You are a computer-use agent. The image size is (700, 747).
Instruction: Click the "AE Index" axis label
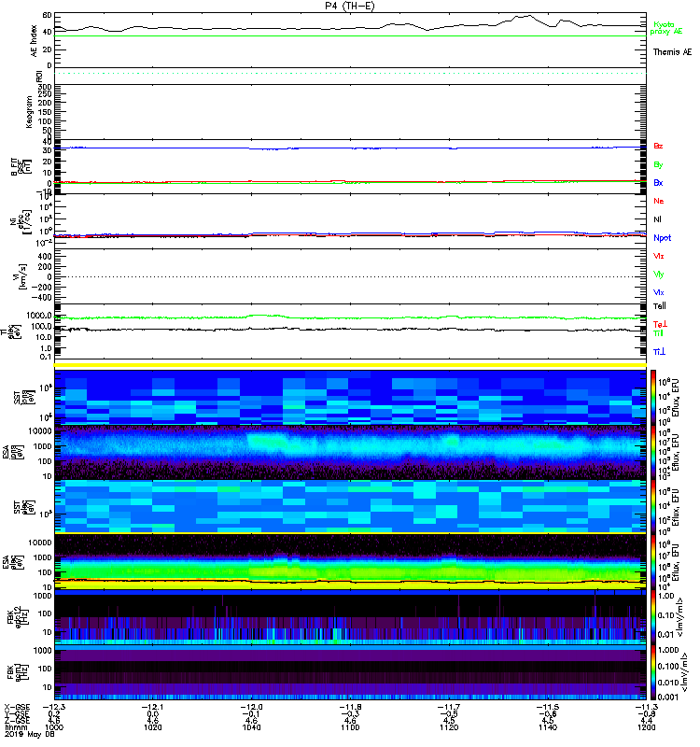(x=34, y=40)
